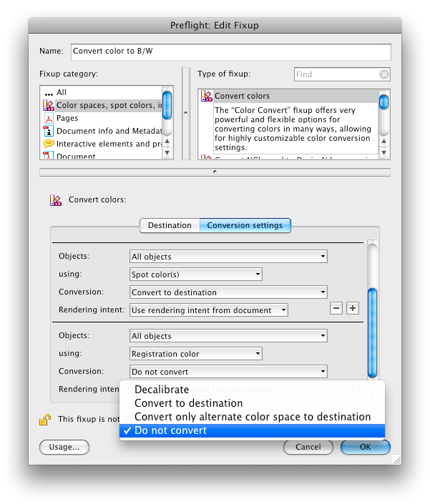Open the Convert to destination dropdown
This screenshot has width=430, height=504.
pos(228,292)
